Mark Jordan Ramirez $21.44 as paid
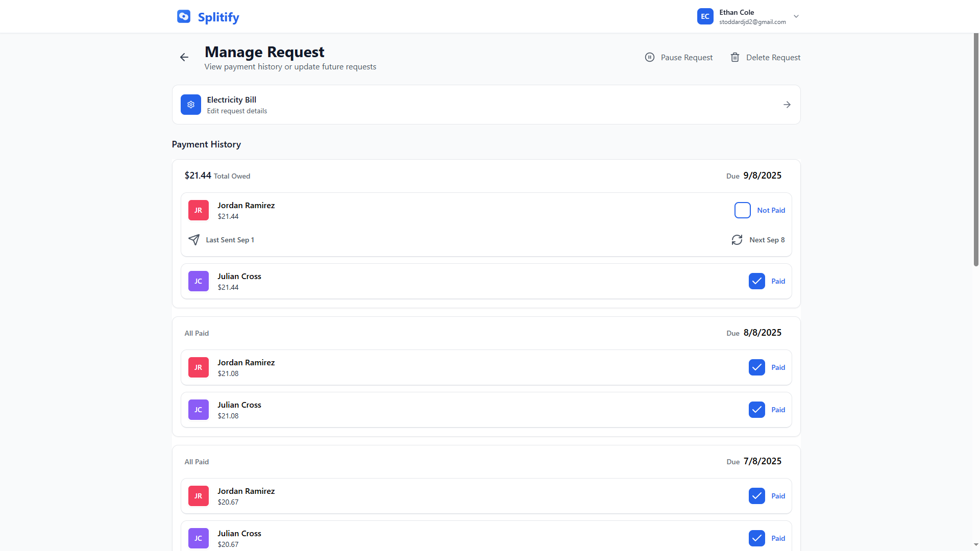 point(742,210)
